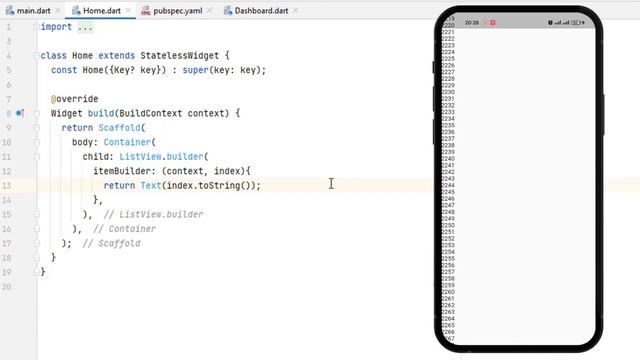Expand the folded import block on line 1
This screenshot has height=360, width=640.
point(37,27)
